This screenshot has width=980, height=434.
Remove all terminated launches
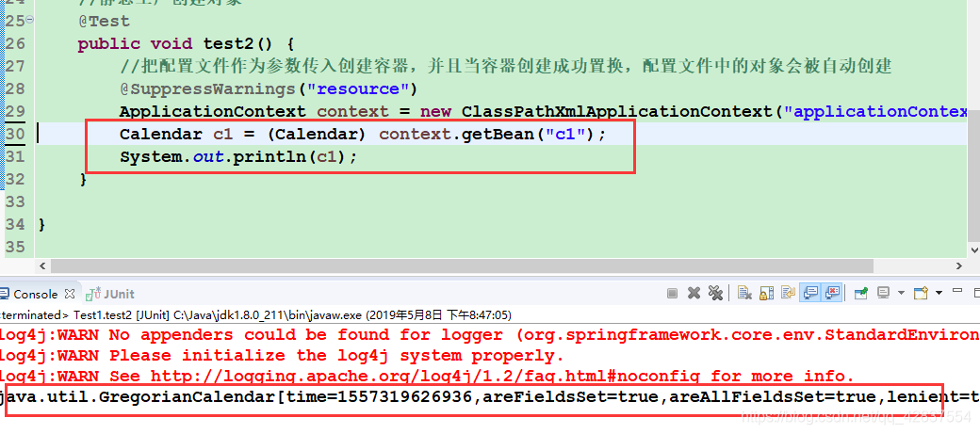(x=715, y=292)
